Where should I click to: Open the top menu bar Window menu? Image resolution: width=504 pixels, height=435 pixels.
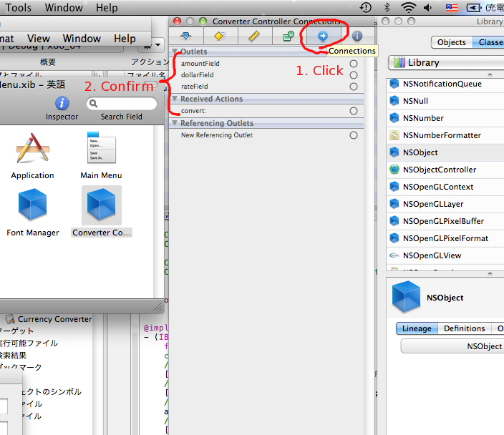click(x=64, y=8)
